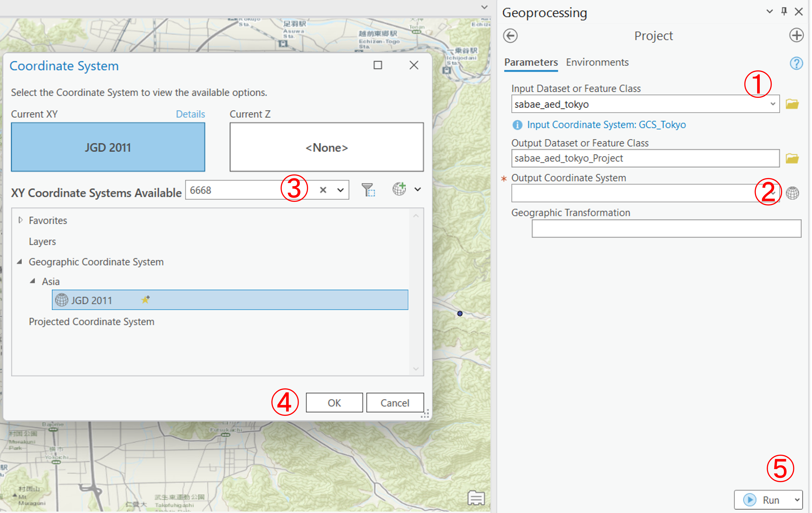
Task: Select the Current Z None box
Action: (x=326, y=147)
